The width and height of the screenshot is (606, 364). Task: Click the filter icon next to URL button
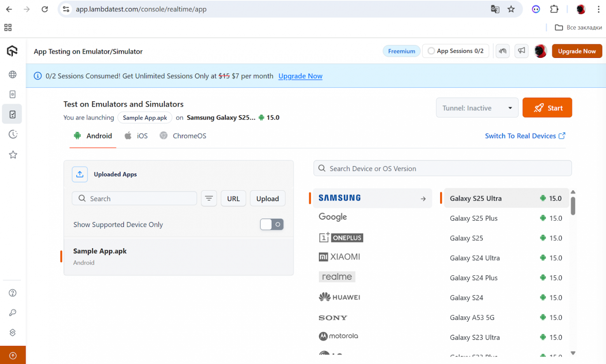pyautogui.click(x=209, y=199)
